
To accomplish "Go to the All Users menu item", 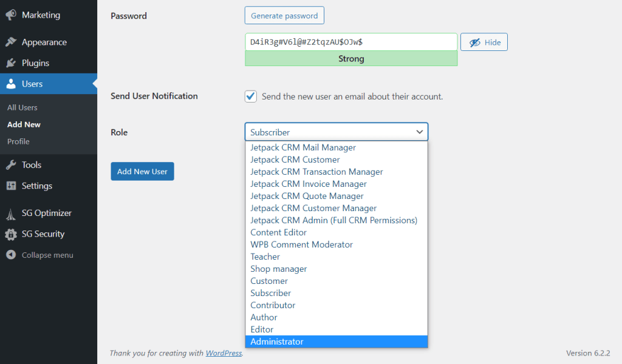I will (x=22, y=107).
